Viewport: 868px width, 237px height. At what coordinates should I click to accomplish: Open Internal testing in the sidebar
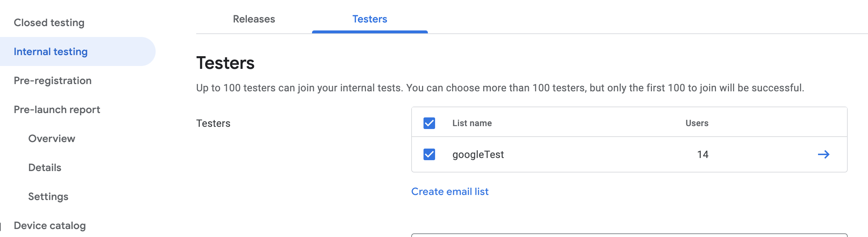50,51
